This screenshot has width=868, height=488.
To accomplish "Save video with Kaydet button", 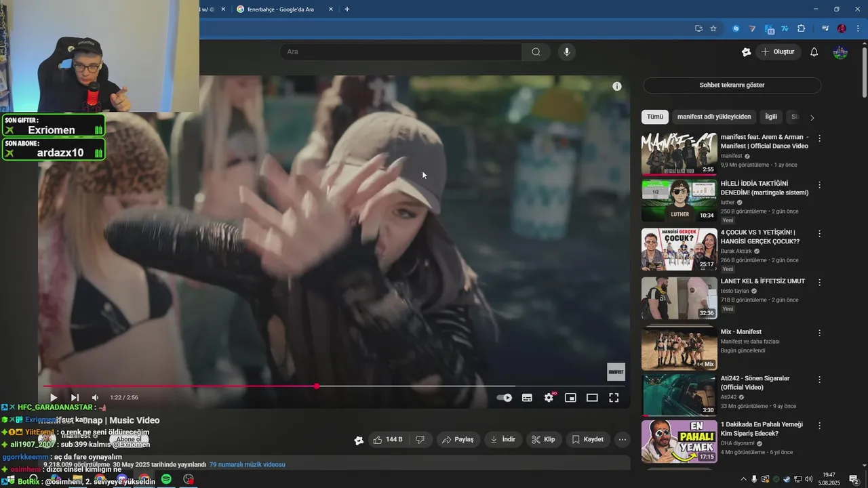I will pyautogui.click(x=588, y=440).
